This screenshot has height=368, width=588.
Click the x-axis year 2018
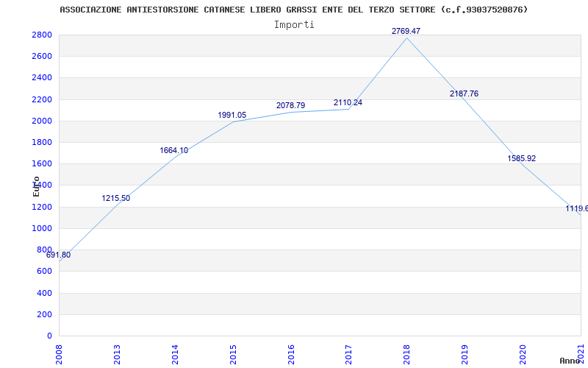[x=407, y=354]
